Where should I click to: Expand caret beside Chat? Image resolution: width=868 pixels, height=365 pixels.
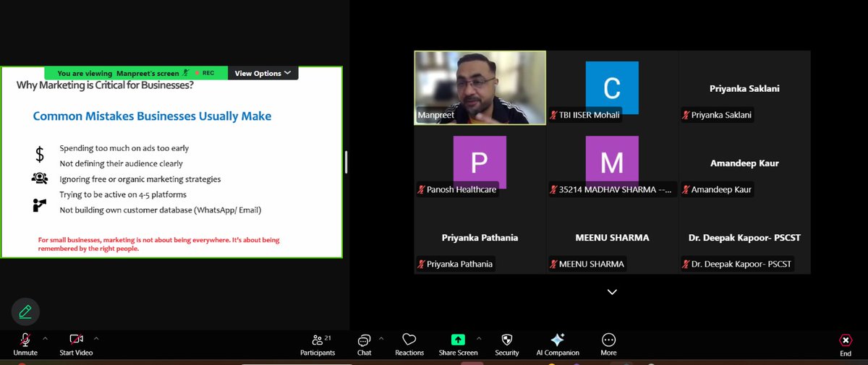tap(380, 338)
